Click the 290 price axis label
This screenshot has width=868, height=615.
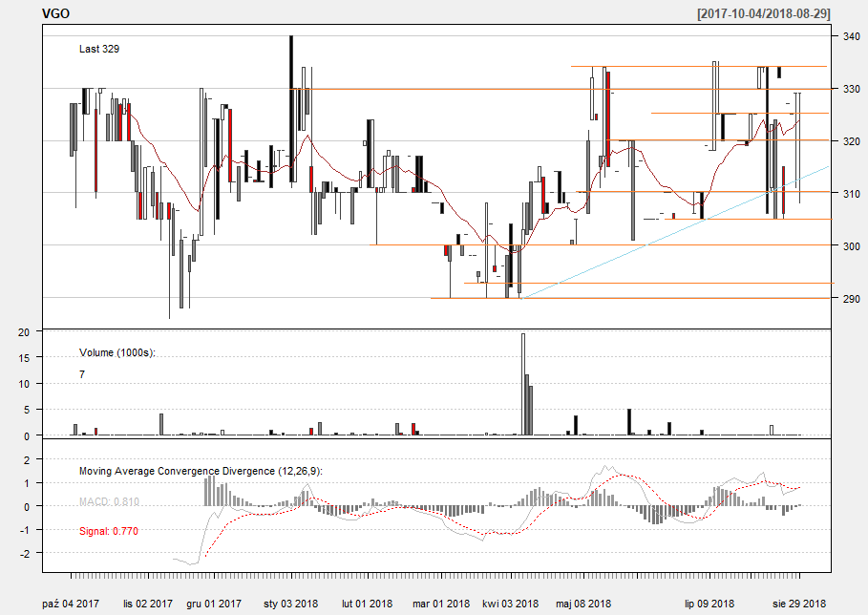pyautogui.click(x=852, y=299)
